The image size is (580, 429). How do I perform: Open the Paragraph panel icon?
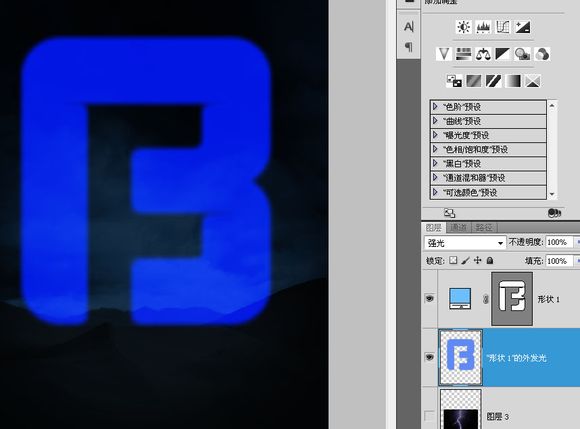pos(408,47)
